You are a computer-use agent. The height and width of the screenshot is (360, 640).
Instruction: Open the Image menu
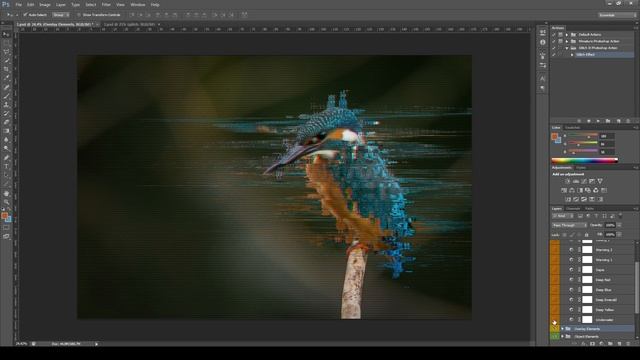45,4
